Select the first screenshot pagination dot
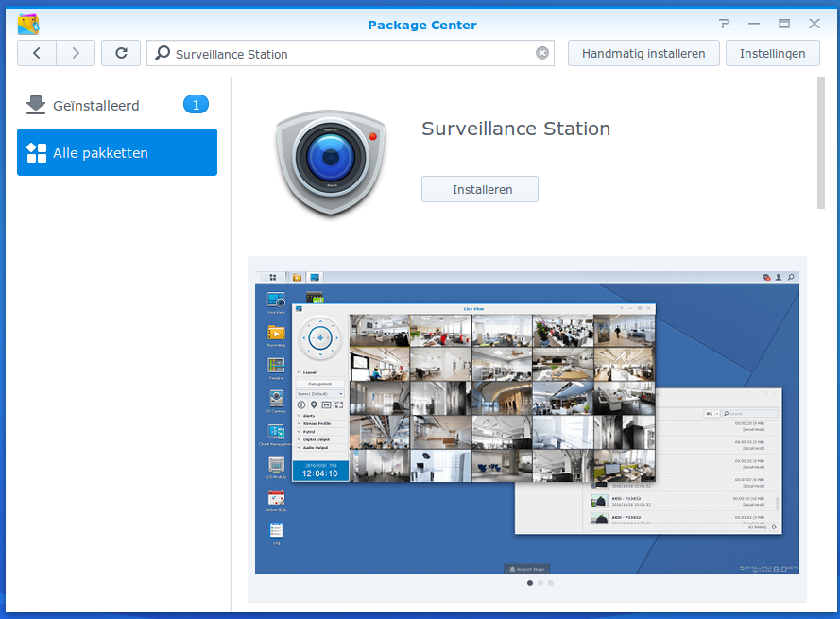 530,583
